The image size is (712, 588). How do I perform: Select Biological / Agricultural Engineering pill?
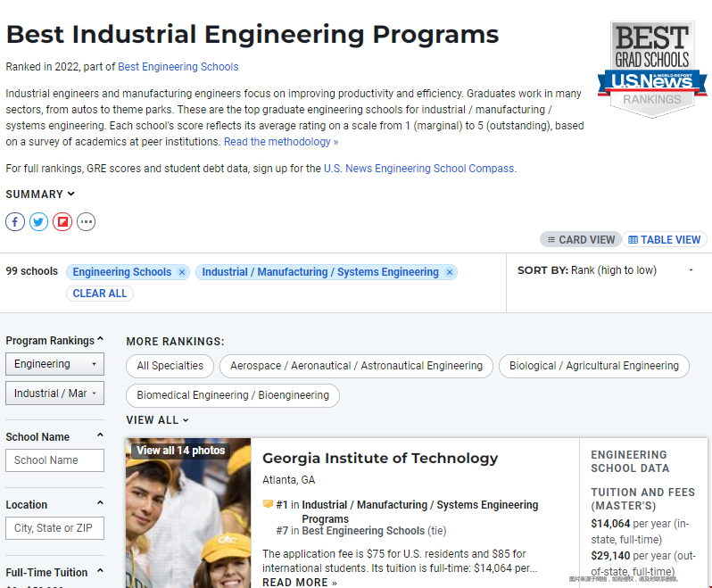pyautogui.click(x=594, y=366)
